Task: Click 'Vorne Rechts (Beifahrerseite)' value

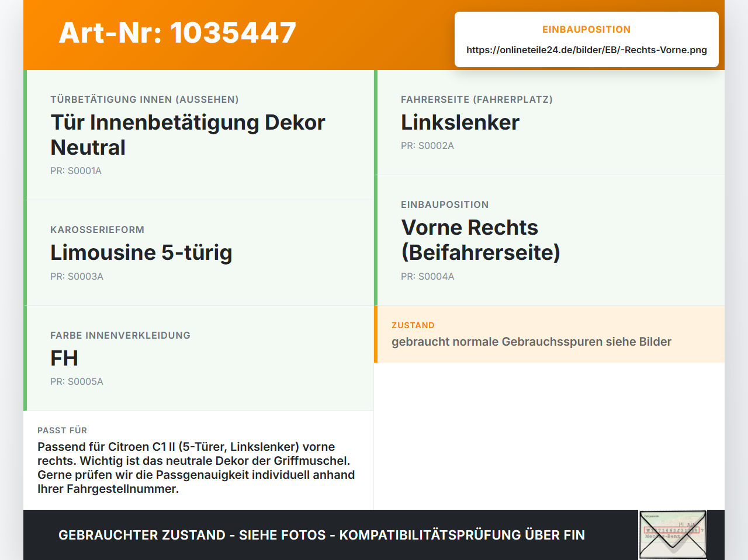Action: coord(480,240)
